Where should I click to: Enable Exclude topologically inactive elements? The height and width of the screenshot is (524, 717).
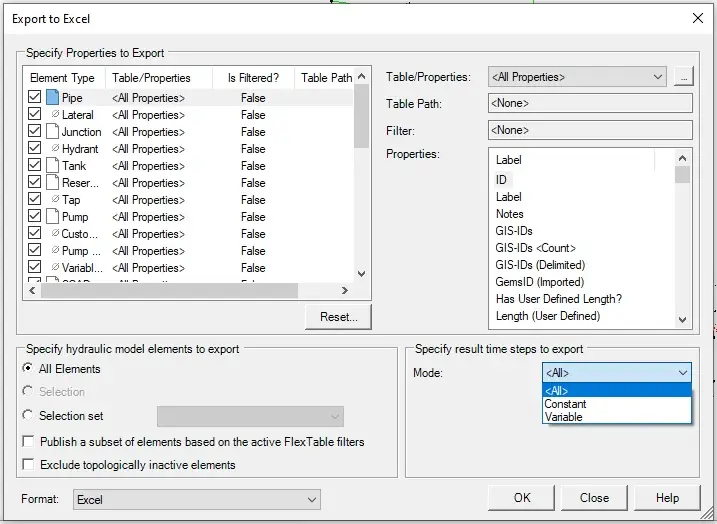point(28,465)
